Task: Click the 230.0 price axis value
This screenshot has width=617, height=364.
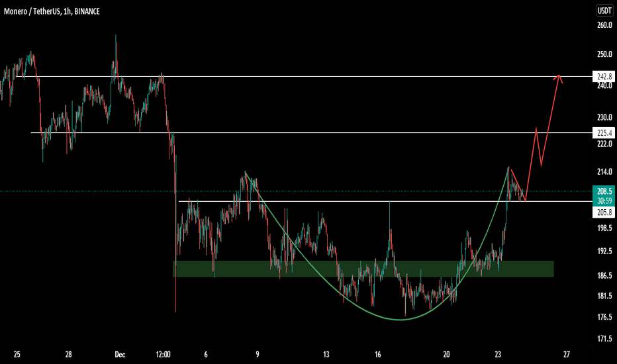Action: click(604, 117)
